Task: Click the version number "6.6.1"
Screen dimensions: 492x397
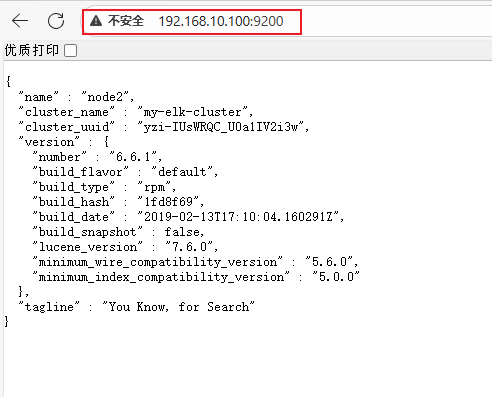Action: pyautogui.click(x=133, y=156)
